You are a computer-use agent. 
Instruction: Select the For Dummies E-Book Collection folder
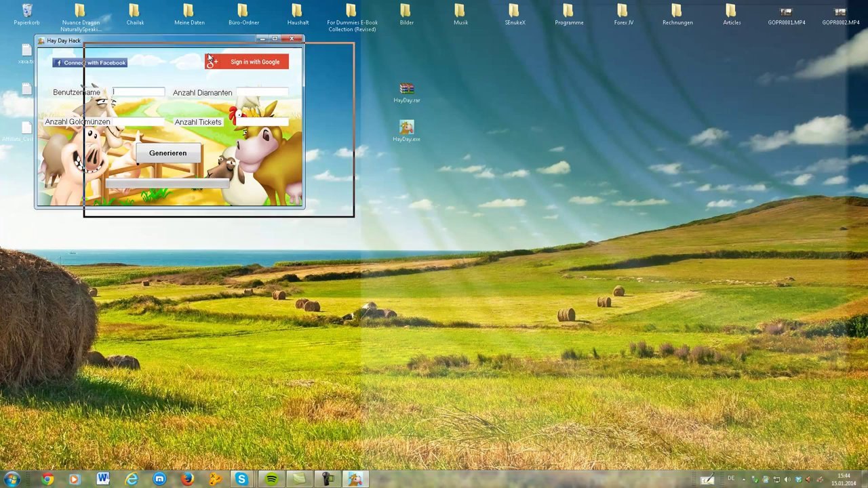pyautogui.click(x=352, y=18)
